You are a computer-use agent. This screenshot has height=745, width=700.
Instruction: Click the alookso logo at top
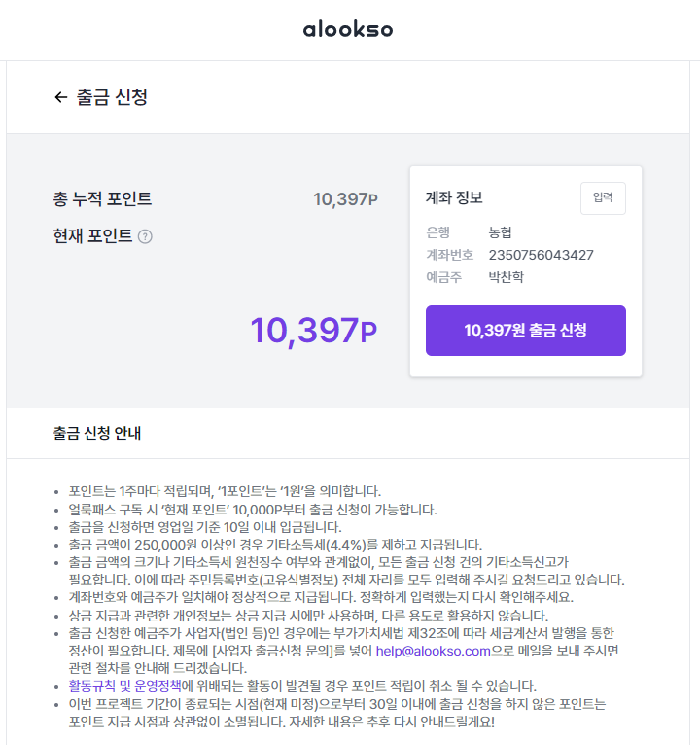pyautogui.click(x=348, y=29)
